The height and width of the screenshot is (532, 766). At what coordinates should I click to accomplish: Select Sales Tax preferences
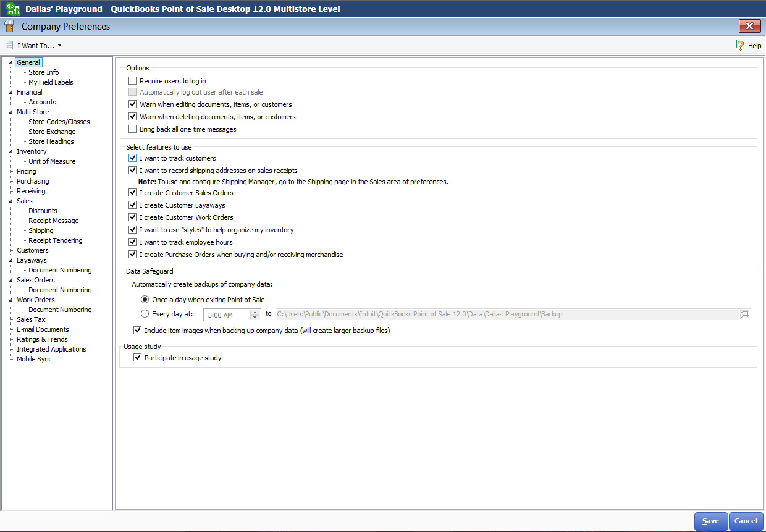[x=32, y=319]
